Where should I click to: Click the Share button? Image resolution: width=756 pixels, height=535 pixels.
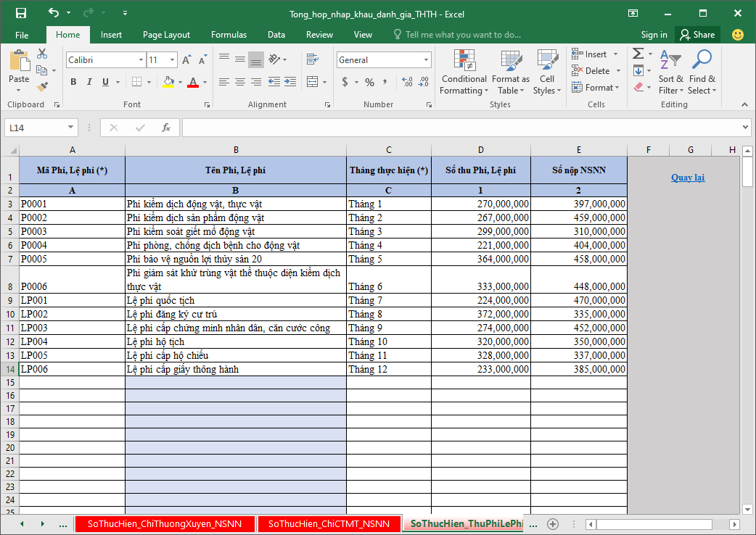(697, 35)
